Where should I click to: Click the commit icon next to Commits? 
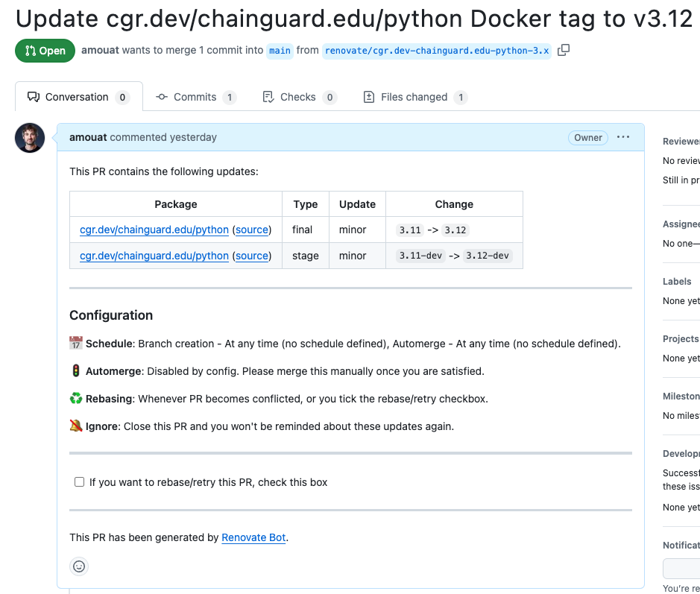tap(161, 97)
